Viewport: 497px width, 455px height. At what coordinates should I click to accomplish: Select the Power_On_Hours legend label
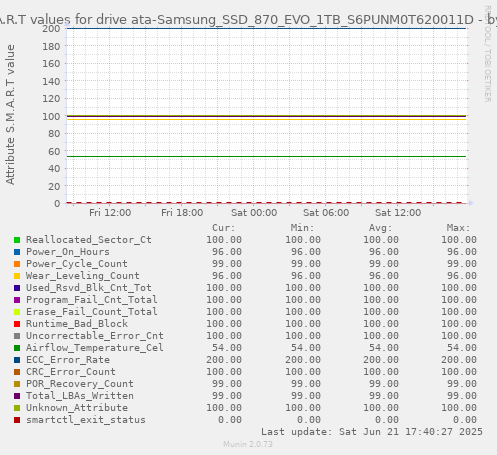[x=68, y=252]
